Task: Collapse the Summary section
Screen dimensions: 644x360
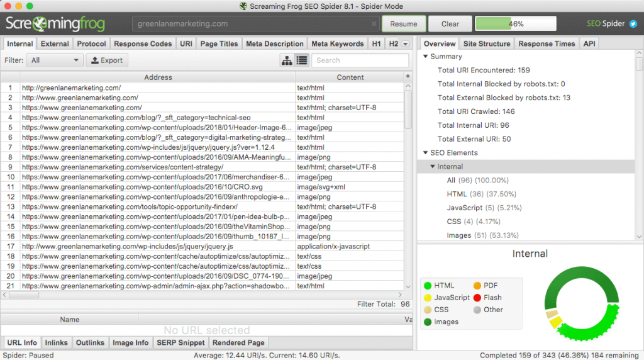Action: [426, 56]
